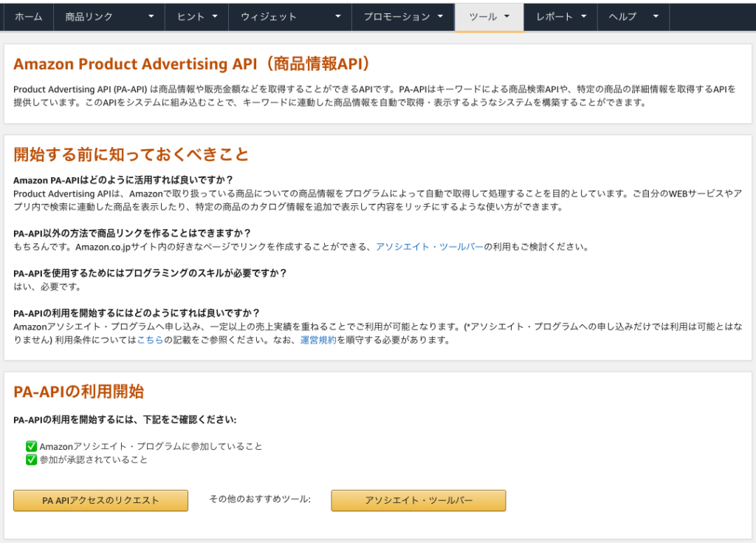Click question PA-APIの利用を開始するにはどのようにすれば良いですか？
This screenshot has width=756, height=543.
point(137,313)
